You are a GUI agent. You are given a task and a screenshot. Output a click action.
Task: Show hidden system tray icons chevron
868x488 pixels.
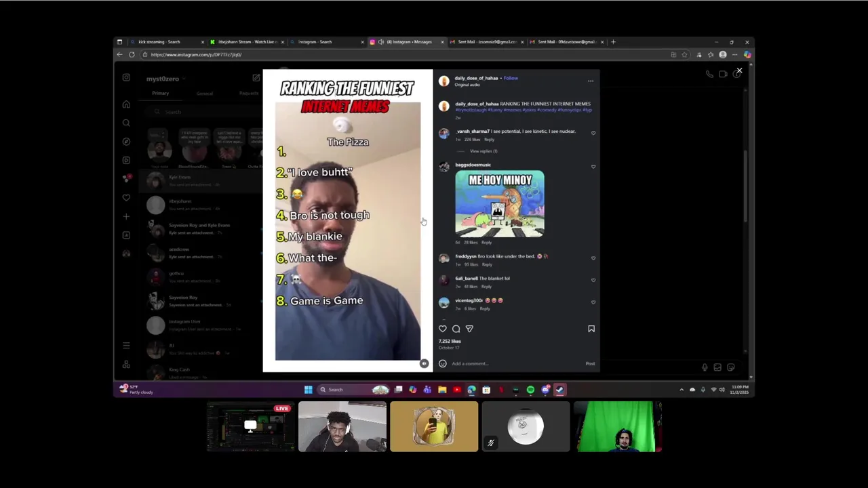coord(682,390)
